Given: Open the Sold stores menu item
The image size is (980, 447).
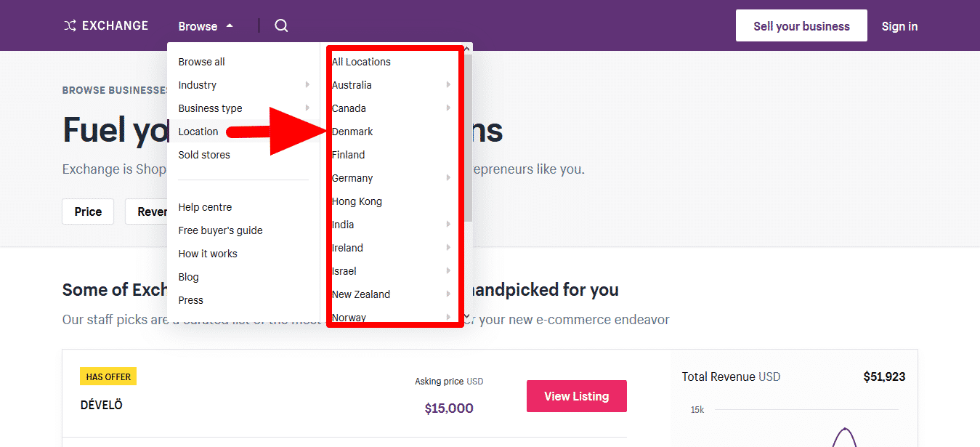Looking at the screenshot, I should pyautogui.click(x=204, y=155).
